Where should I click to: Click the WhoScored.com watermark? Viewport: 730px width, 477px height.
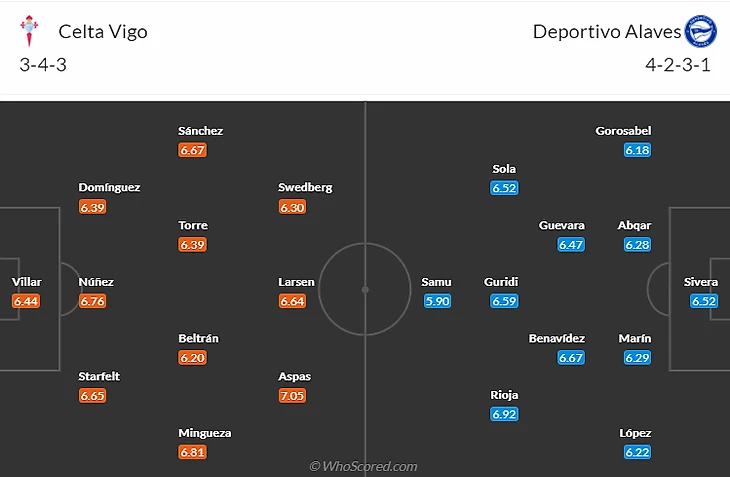(363, 466)
